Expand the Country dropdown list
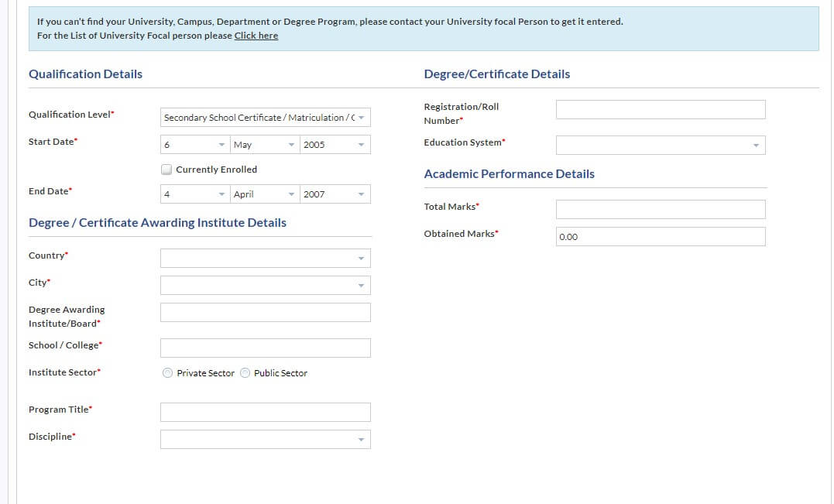 pos(265,259)
